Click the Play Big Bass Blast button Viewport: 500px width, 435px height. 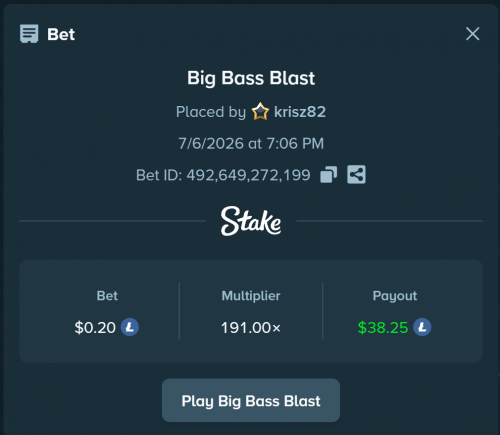click(251, 400)
